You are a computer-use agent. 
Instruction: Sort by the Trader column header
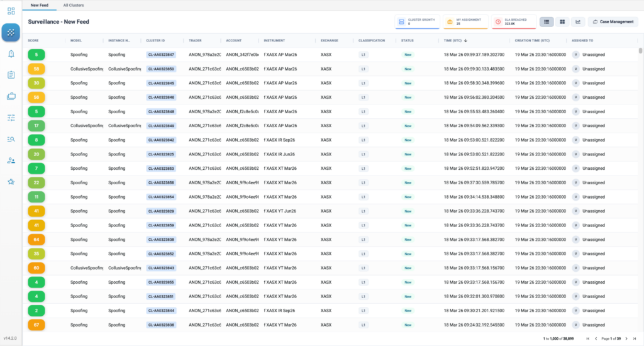195,41
